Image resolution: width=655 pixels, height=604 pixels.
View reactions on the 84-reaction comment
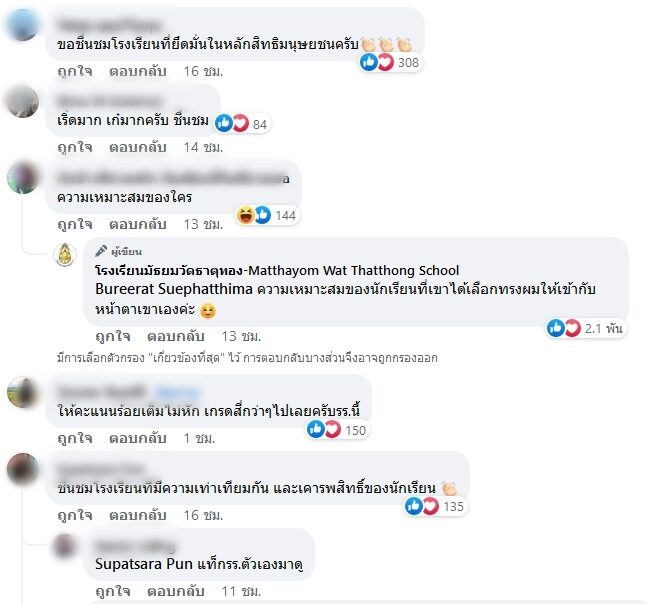click(242, 124)
